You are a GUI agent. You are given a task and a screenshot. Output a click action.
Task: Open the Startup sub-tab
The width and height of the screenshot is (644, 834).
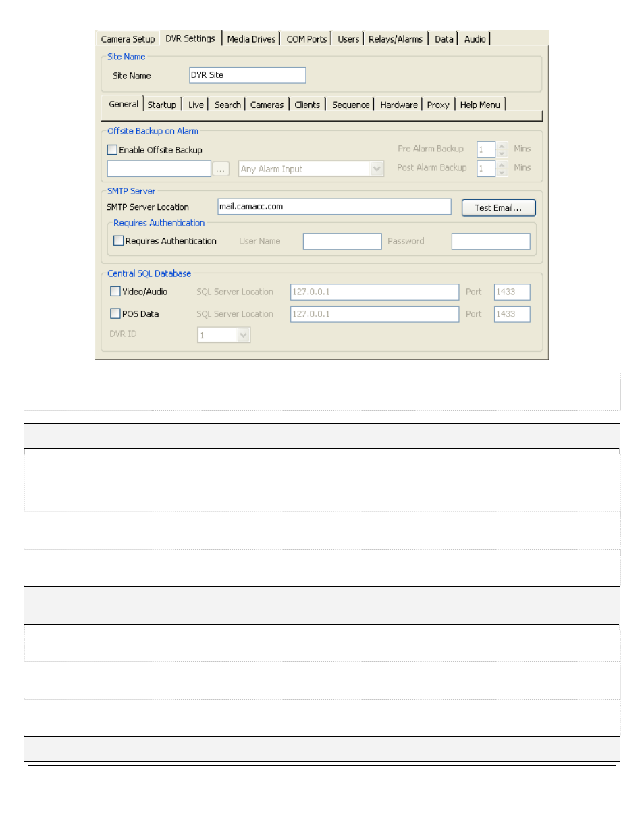[162, 105]
